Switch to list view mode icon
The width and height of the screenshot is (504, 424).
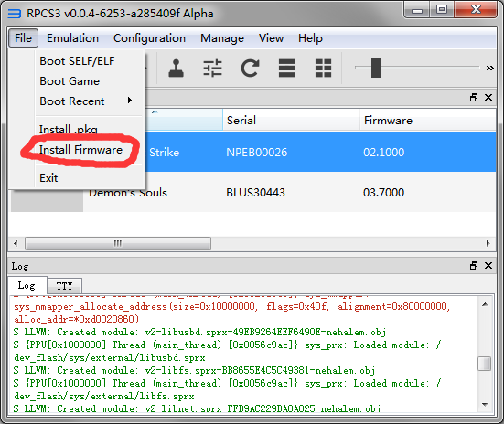pos(286,69)
